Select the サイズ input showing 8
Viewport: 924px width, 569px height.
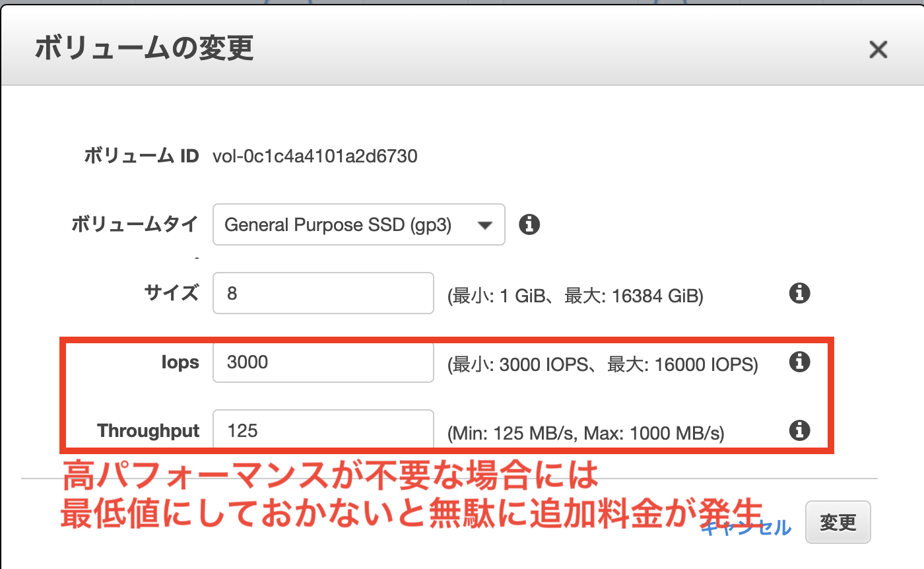click(x=323, y=293)
